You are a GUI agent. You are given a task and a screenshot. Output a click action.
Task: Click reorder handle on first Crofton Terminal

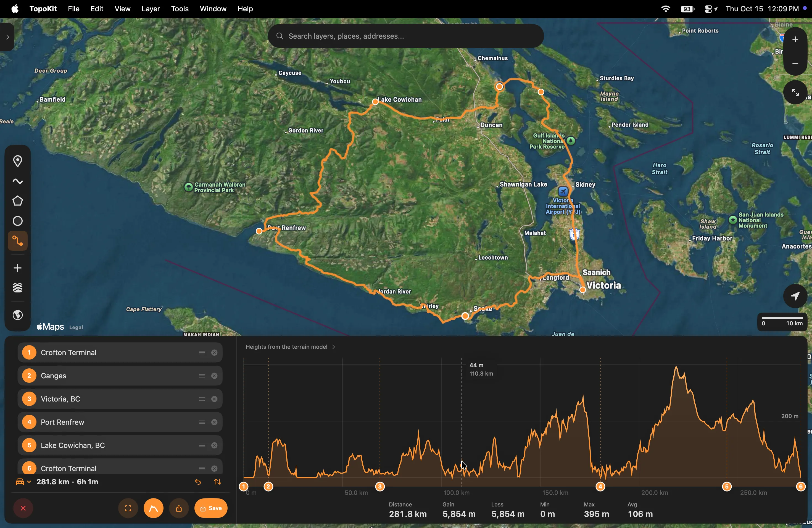[202, 353]
